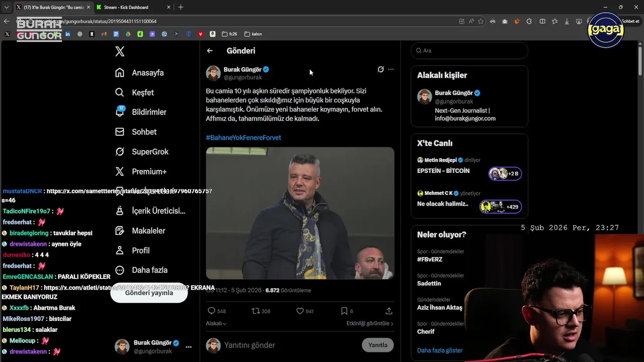Click the camera extension icon

(x=505, y=21)
